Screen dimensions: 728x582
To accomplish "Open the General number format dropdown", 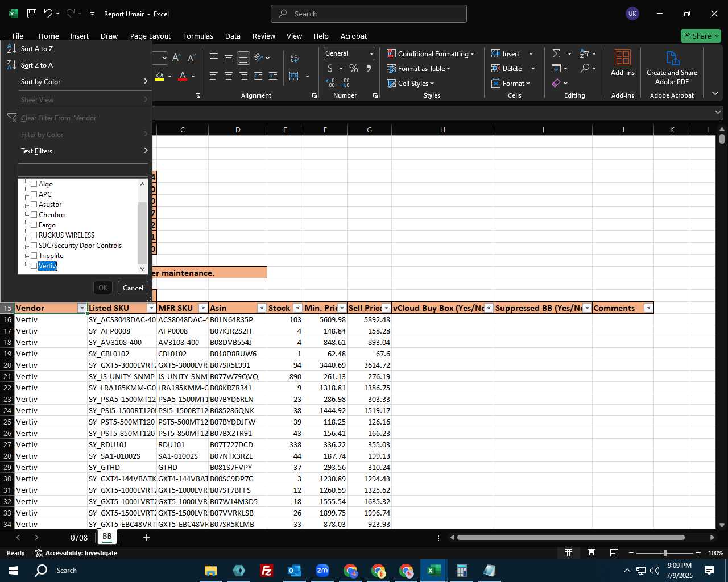I will (371, 53).
